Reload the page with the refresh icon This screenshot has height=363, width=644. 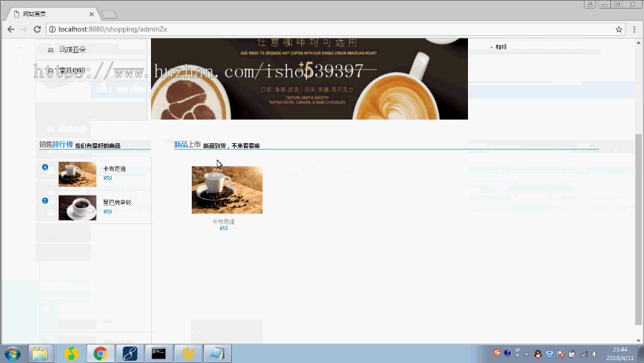point(37,29)
